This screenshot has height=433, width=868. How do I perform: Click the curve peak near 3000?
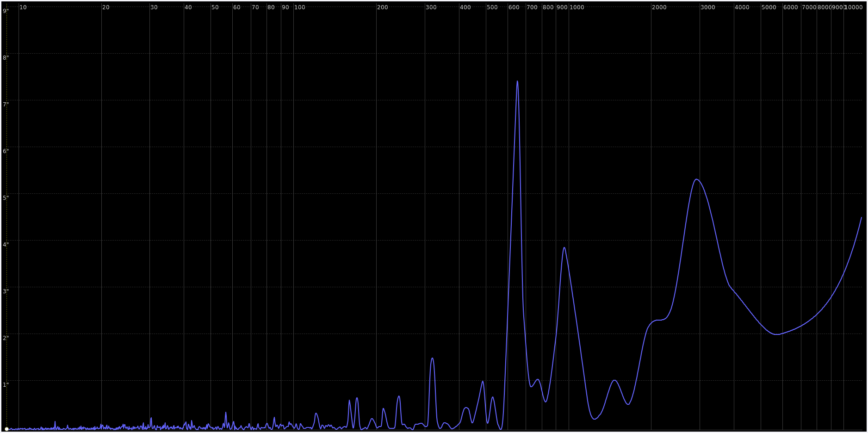[696, 179]
